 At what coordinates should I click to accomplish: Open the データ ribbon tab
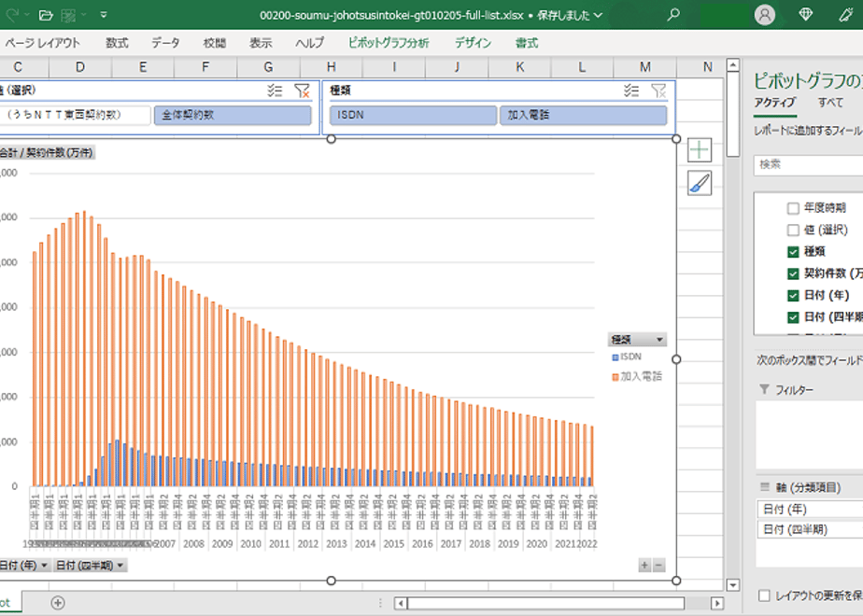click(165, 43)
